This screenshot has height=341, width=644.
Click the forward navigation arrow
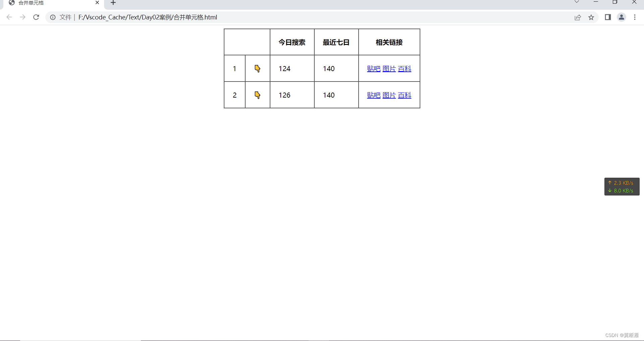pyautogui.click(x=22, y=17)
